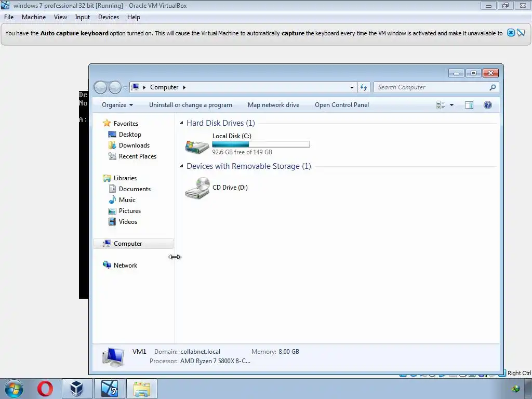
Task: Click Local Disk (C:) usage bar
Action: click(261, 144)
